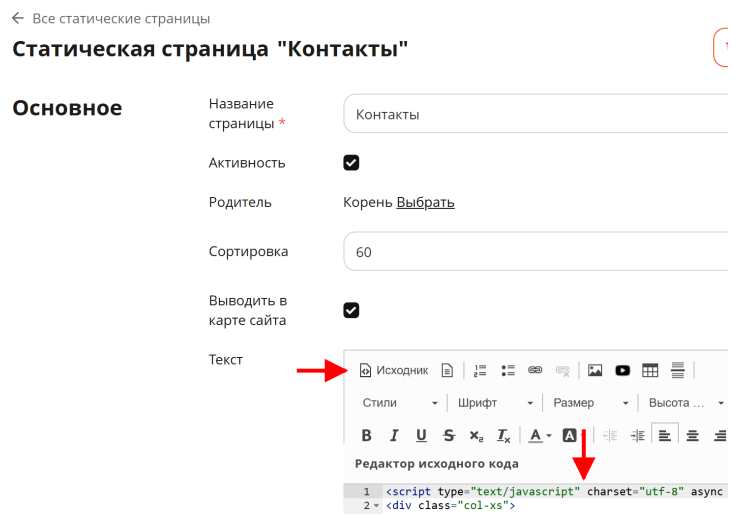Align text to the left
This screenshot has width=740, height=521.
point(665,434)
